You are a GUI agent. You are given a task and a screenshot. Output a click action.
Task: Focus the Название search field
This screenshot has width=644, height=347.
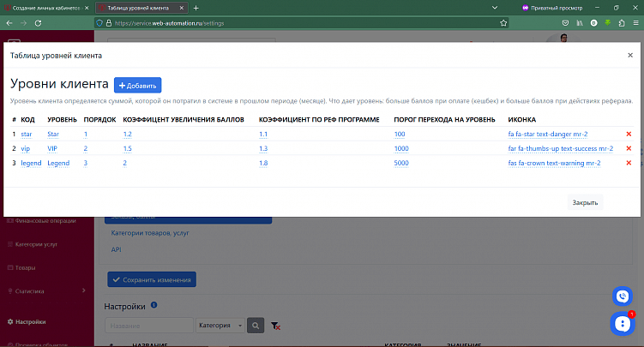[149, 326]
